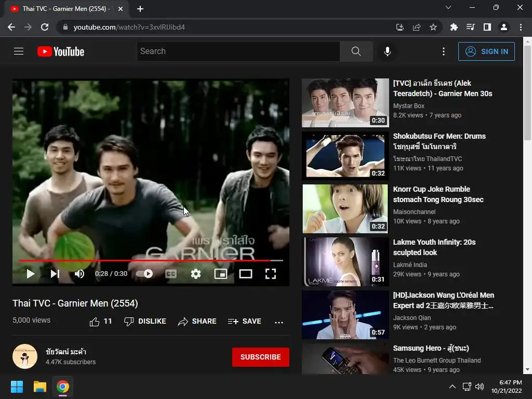This screenshot has width=532, height=399.
Task: Click the search magnifier button
Action: (356, 51)
